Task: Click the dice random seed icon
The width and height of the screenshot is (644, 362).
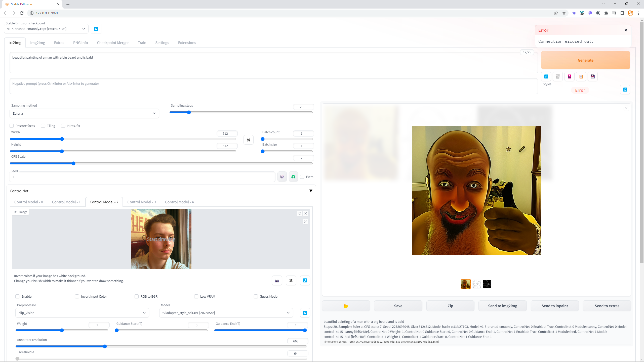Action: click(x=282, y=177)
